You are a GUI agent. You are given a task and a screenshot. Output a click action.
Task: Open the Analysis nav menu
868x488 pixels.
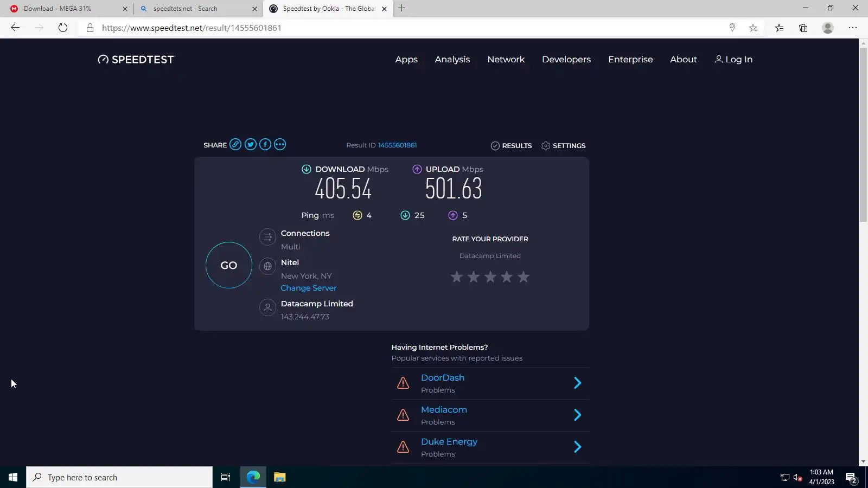(x=452, y=60)
